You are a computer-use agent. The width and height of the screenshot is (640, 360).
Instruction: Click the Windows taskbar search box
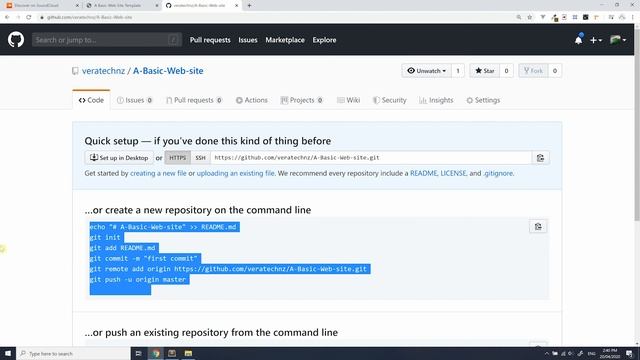(73, 353)
